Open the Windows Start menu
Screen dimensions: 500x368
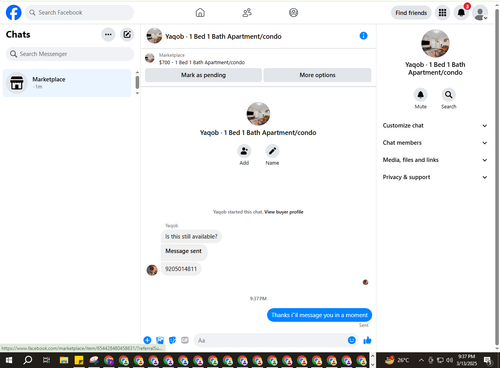(x=9, y=360)
